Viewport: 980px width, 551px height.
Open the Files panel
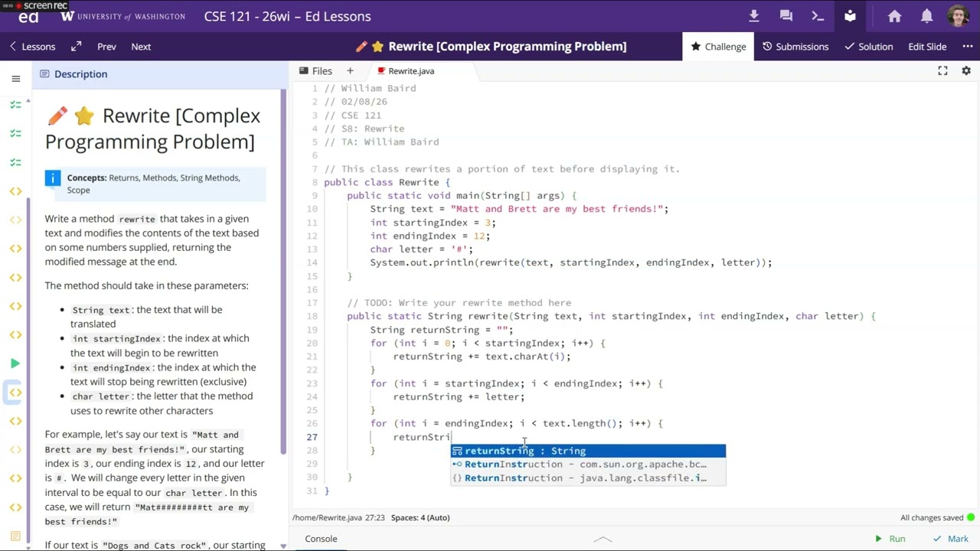(315, 70)
